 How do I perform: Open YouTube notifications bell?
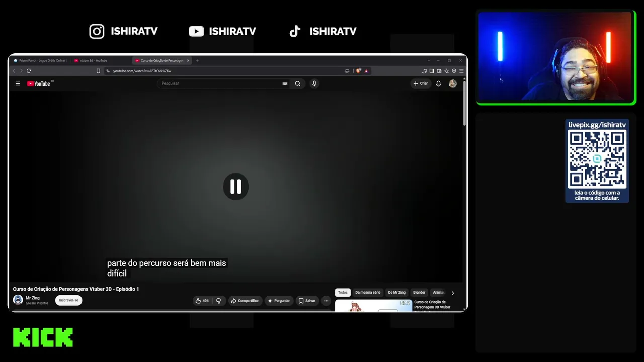point(438,84)
